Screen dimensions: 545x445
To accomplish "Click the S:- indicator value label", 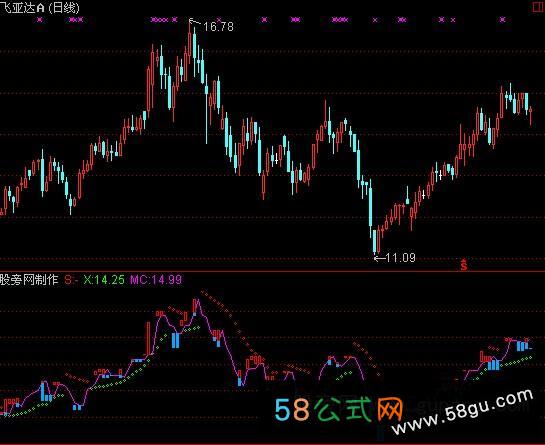I will 71,280.
